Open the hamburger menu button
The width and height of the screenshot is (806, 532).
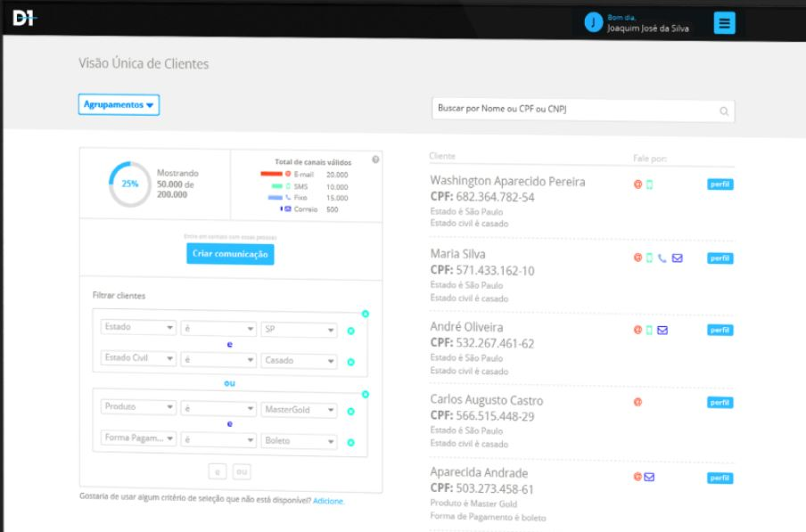click(x=724, y=22)
